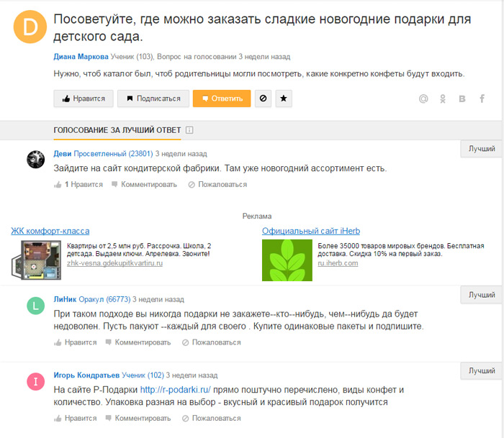
Task: Click the Оракул (66773) rank text
Action: (104, 299)
